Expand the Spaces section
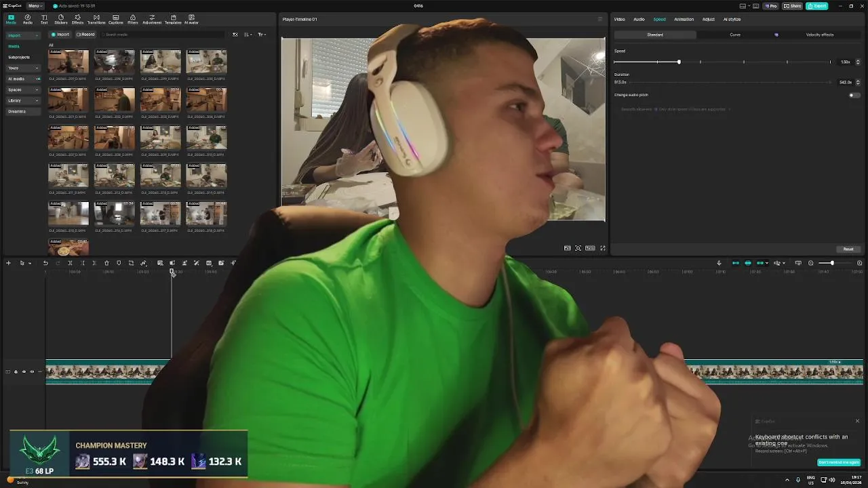The width and height of the screenshot is (868, 488). click(x=23, y=89)
